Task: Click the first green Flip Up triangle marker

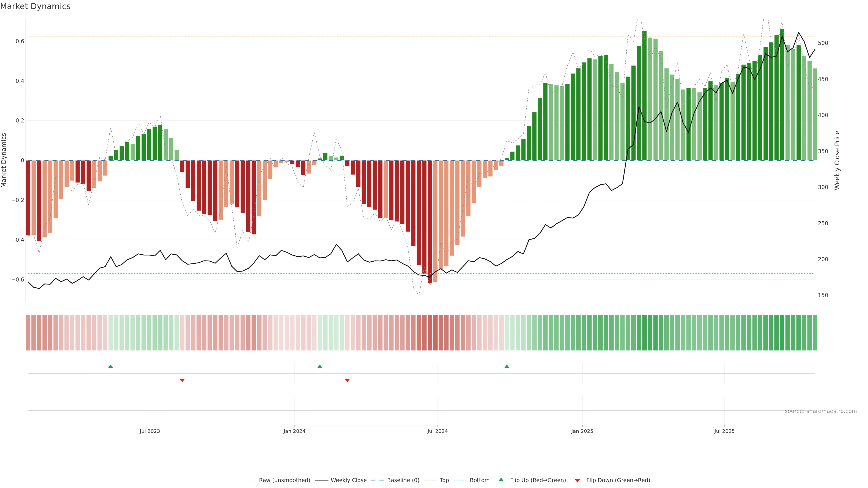Action: [x=111, y=366]
